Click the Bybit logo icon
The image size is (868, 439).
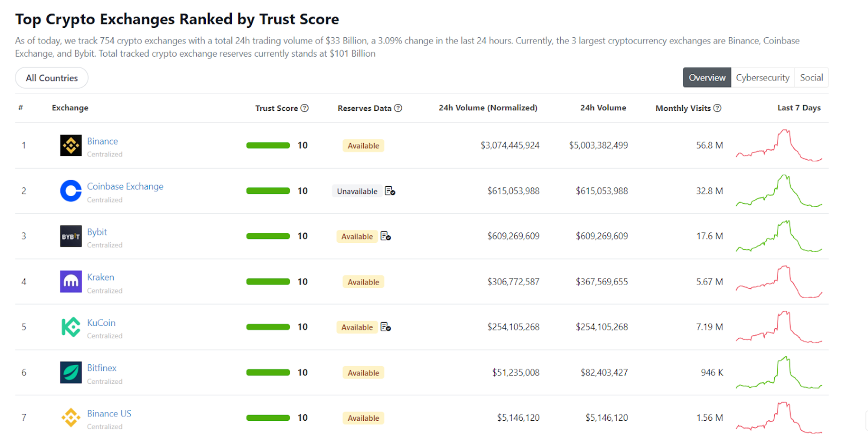[x=71, y=236]
